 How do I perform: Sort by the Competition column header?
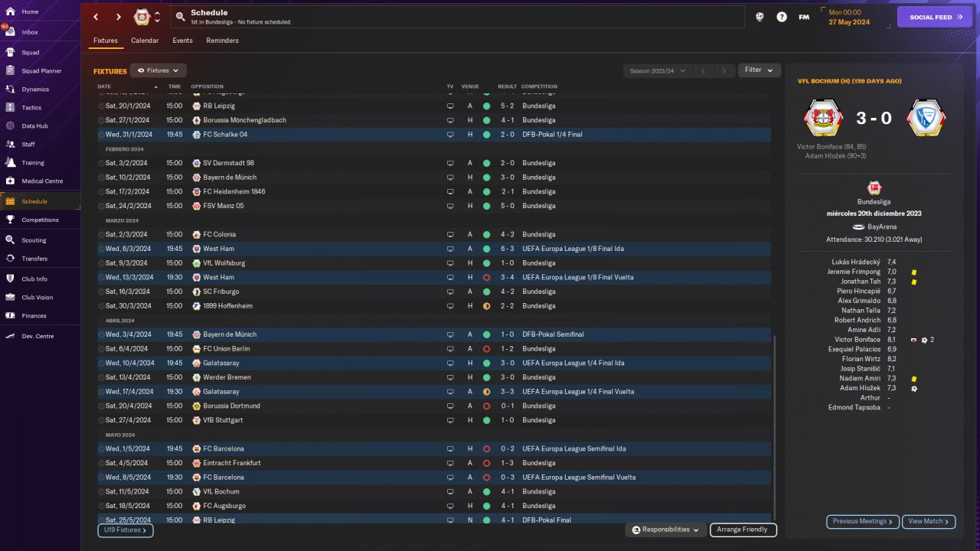tap(539, 86)
